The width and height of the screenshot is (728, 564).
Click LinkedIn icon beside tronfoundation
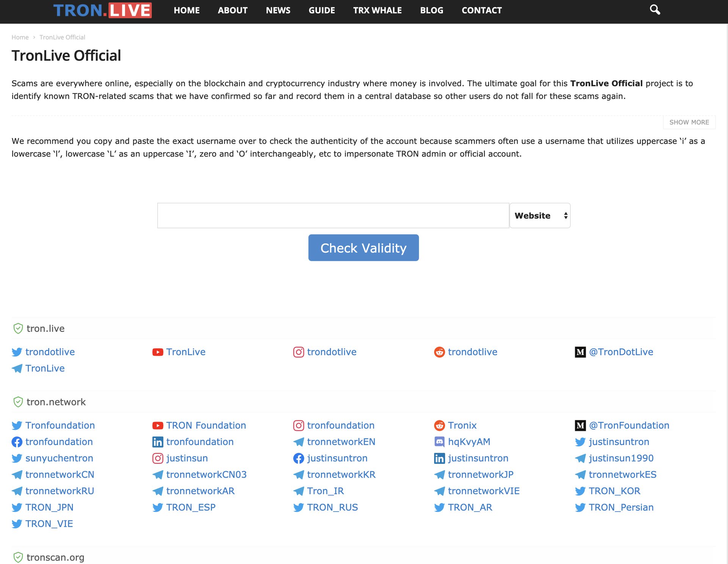point(158,442)
